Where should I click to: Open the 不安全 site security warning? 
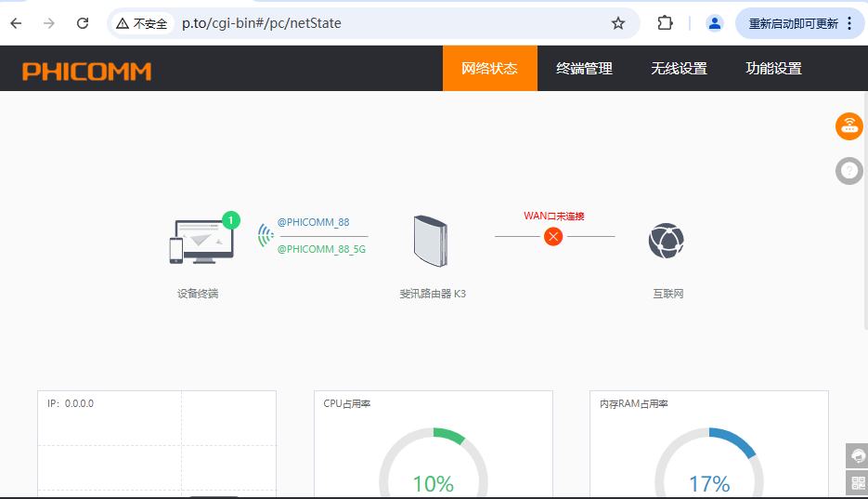click(142, 23)
